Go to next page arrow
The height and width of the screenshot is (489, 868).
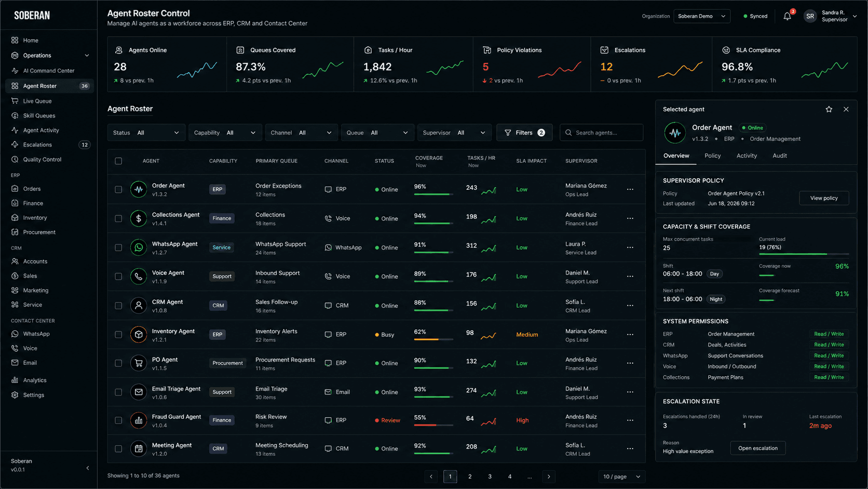(549, 477)
